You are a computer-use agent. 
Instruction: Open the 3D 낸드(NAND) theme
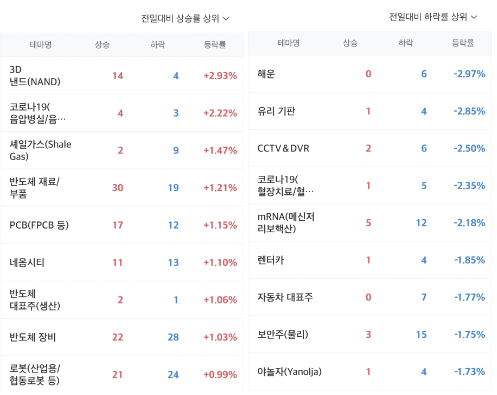pyautogui.click(x=35, y=76)
